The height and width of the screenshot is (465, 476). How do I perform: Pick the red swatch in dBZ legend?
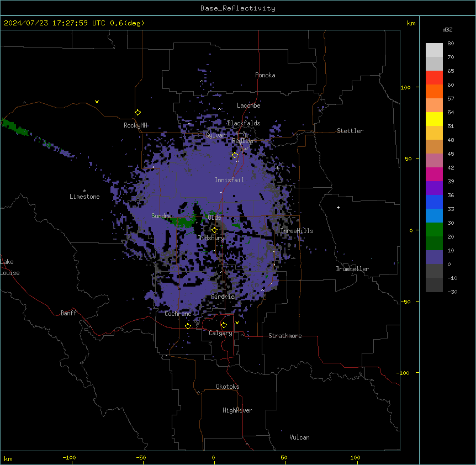(434, 78)
